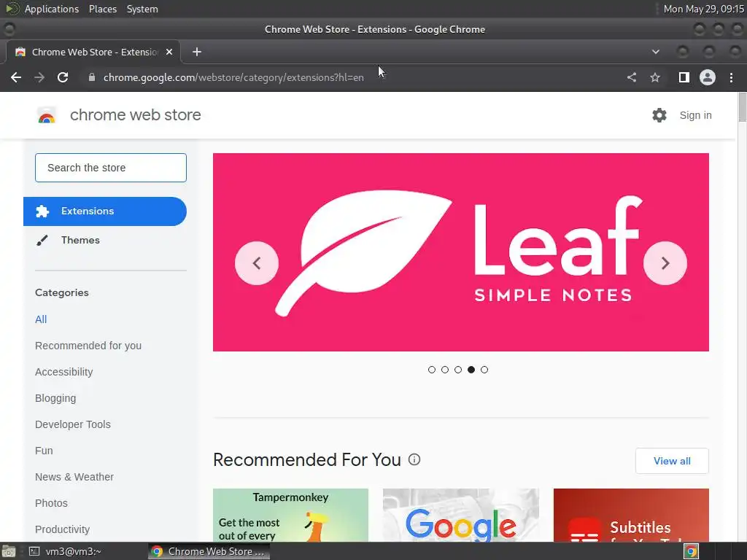Expand the tab search chevron

click(x=656, y=52)
